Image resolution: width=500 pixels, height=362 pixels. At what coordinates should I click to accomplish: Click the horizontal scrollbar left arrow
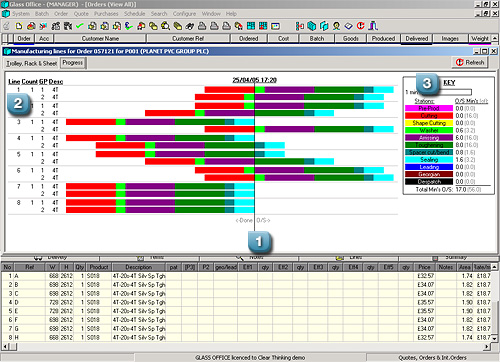click(x=5, y=347)
